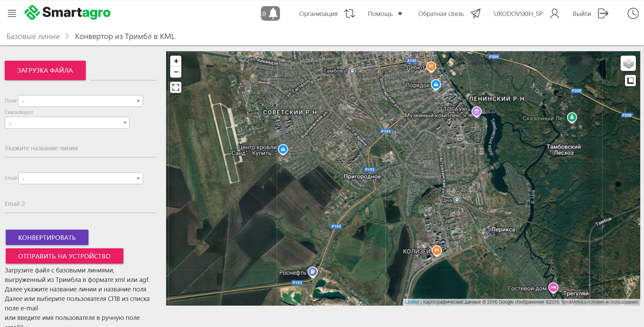
Task: Open the Организация menu
Action: [x=318, y=14]
